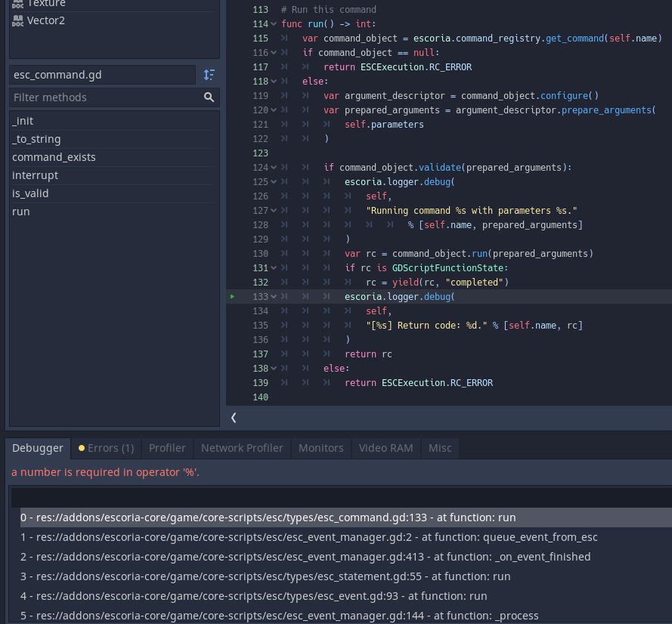The height and width of the screenshot is (624, 672).
Task: Fold the if block at line 116
Action: [274, 53]
